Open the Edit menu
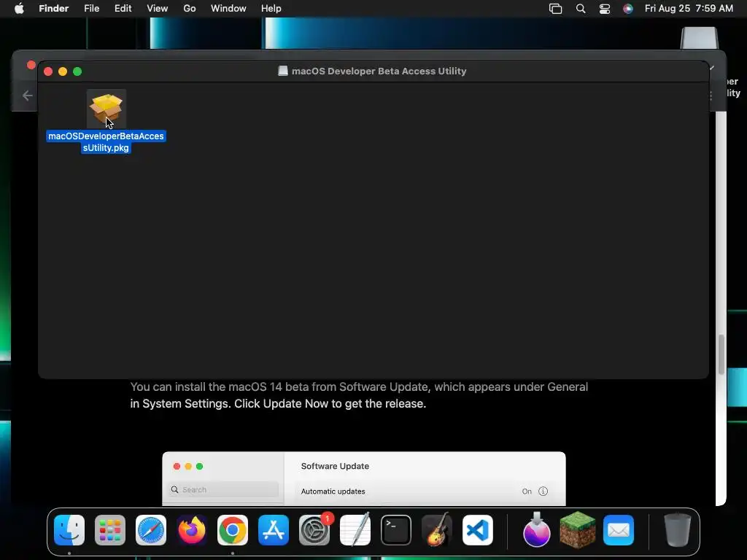 point(123,9)
